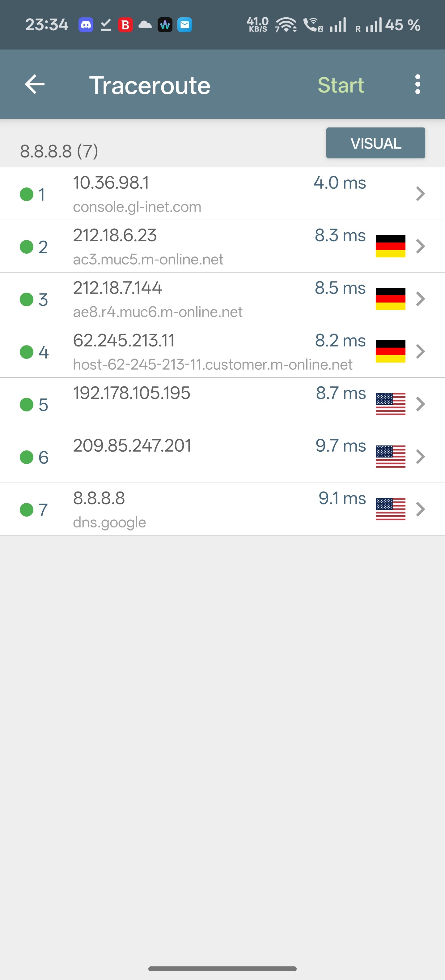Screen dimensions: 445x980
Task: Open the three-dot overflow menu
Action: (x=417, y=84)
